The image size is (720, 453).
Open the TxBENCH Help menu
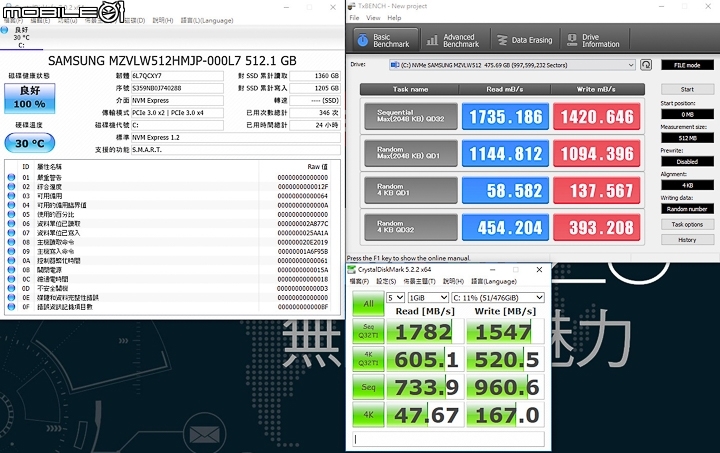point(394,17)
